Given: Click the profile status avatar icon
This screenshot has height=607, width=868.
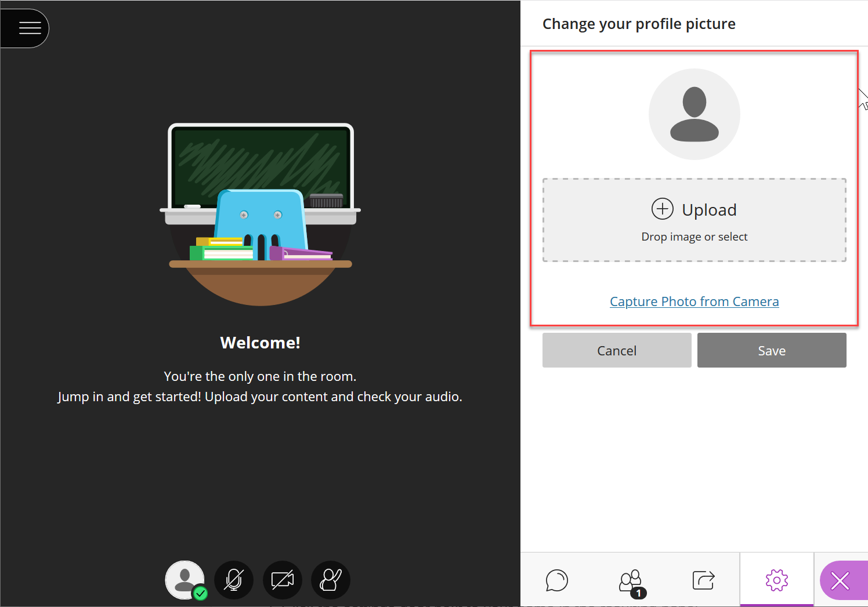Looking at the screenshot, I should click(x=185, y=580).
